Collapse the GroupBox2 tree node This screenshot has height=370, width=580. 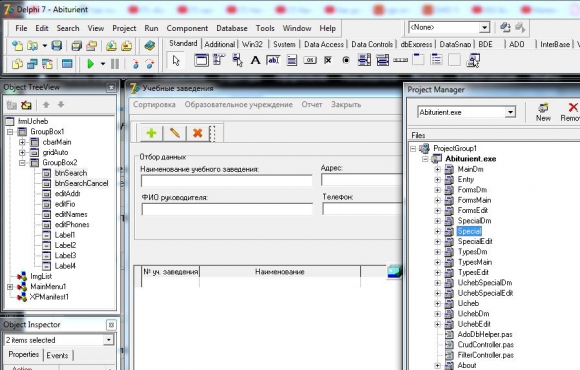point(22,163)
